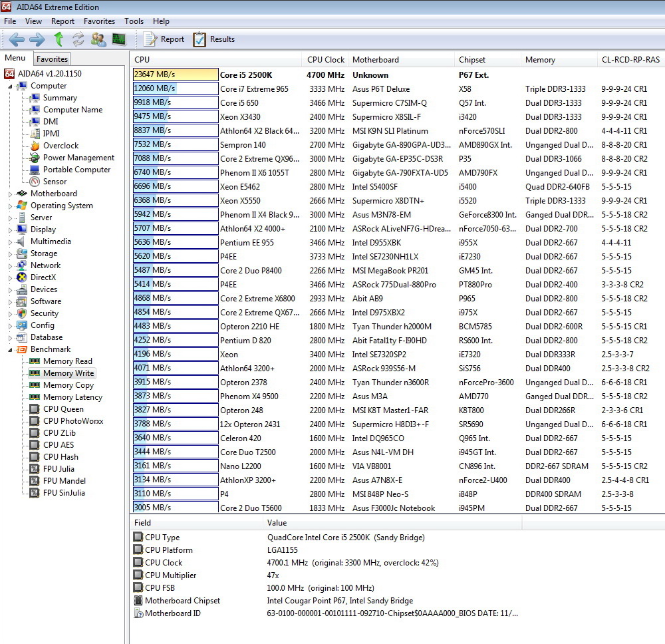Open the Favorites menu
This screenshot has width=665, height=644.
coord(99,21)
